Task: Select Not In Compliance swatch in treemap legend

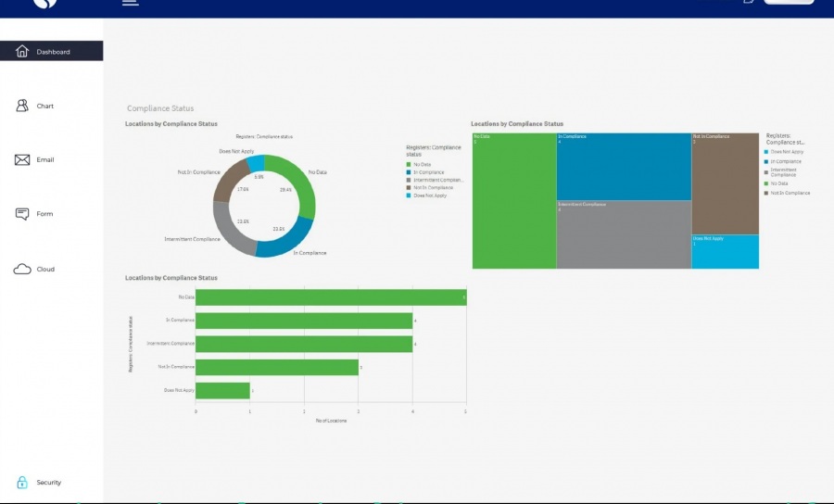Action: [x=766, y=193]
